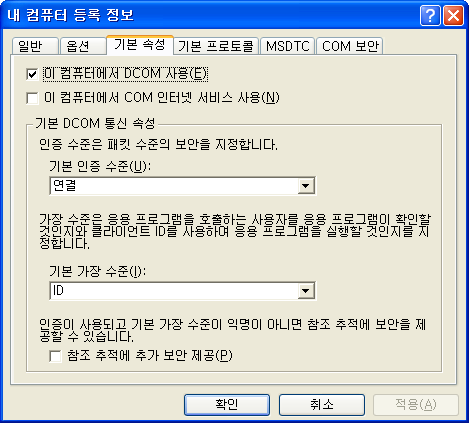The width and height of the screenshot is (469, 423).
Task: Enable COM 인터넷 서비스 사용 checkbox
Action: (32, 98)
